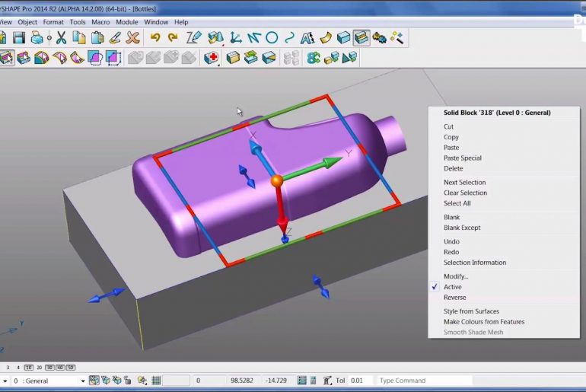Image resolution: width=586 pixels, height=392 pixels.
Task: Select the curve creation tool
Action: click(x=290, y=37)
